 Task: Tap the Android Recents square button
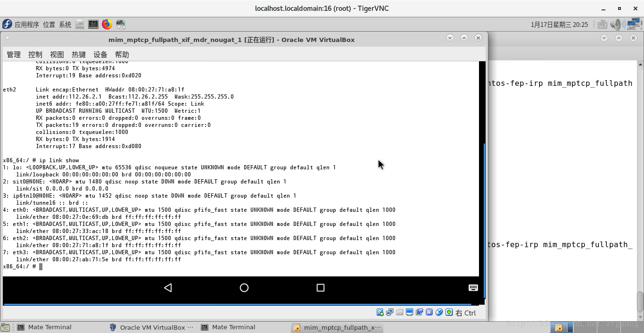(321, 288)
